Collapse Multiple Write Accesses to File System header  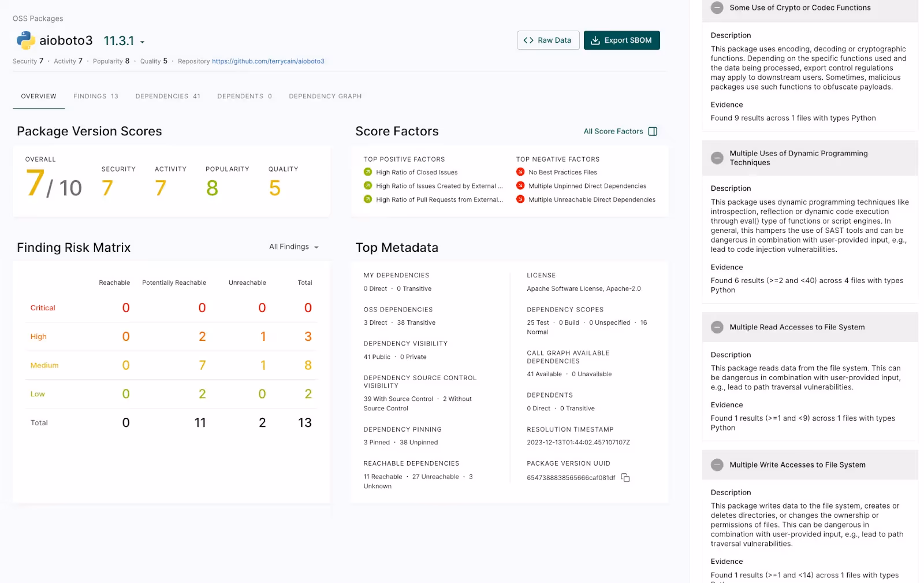810,465
